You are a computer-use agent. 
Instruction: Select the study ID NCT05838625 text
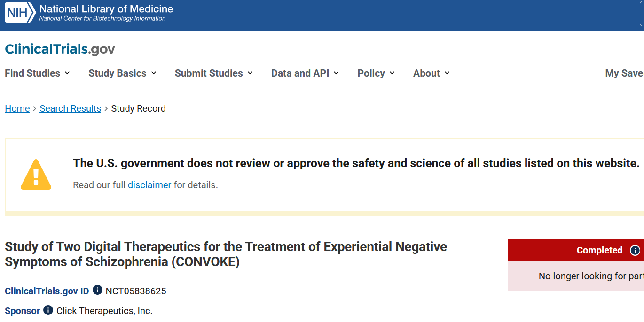pyautogui.click(x=136, y=291)
